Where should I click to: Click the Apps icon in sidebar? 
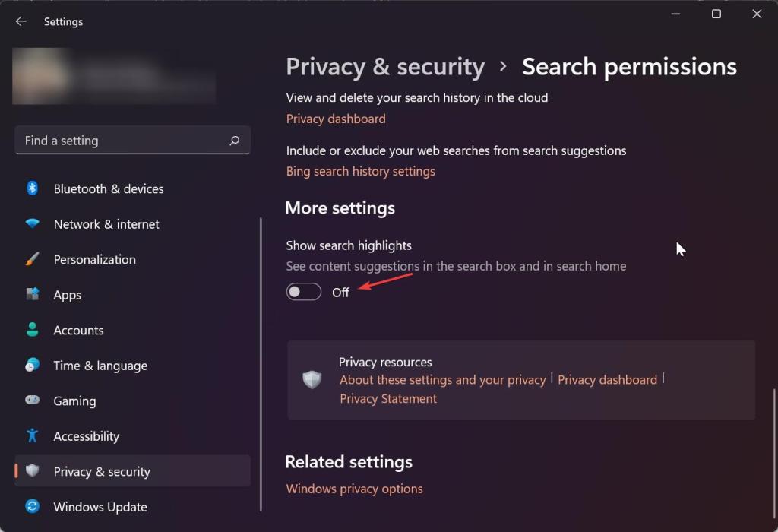tap(32, 295)
